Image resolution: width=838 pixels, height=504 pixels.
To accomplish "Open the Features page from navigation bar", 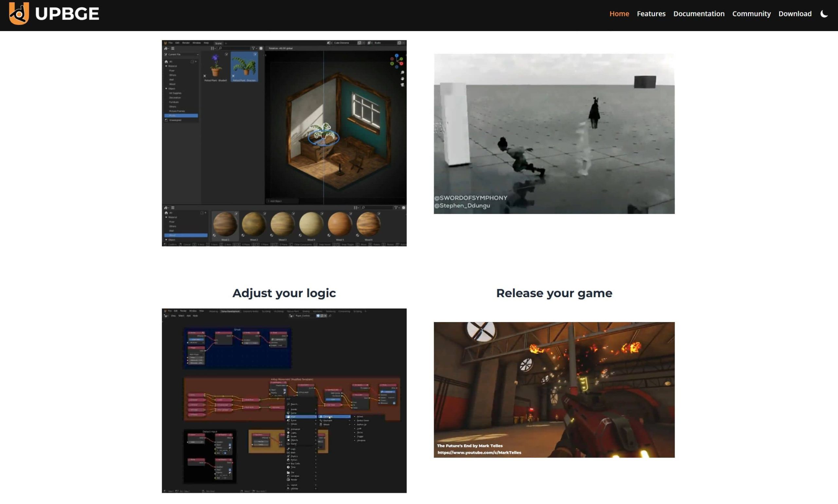I will coord(651,14).
